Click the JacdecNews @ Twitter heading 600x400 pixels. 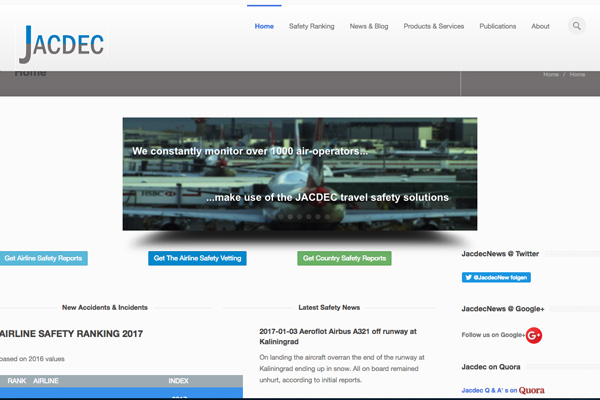[500, 254]
